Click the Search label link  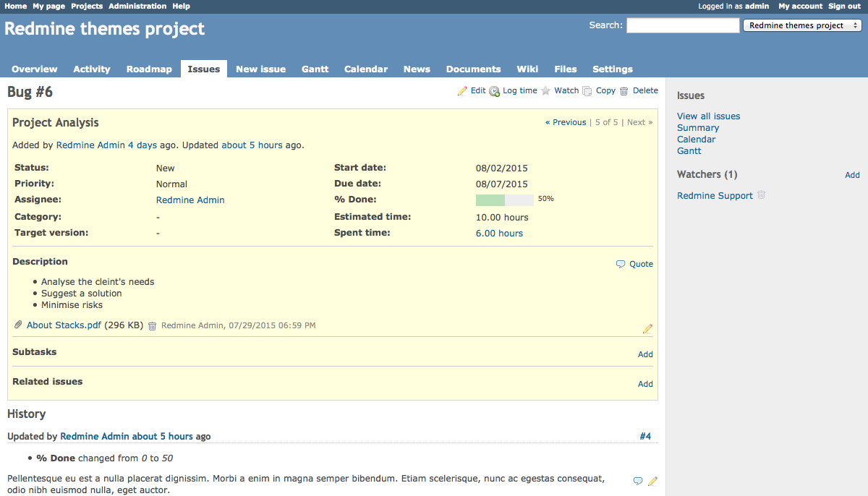pos(605,25)
